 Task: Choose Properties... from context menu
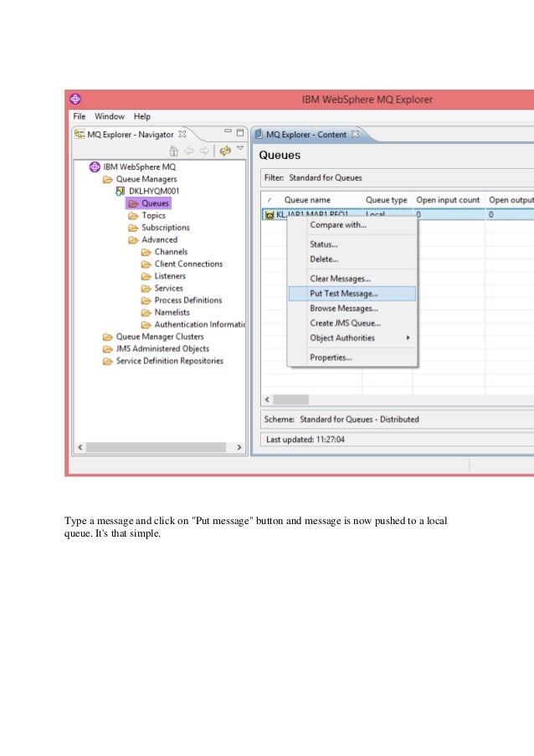coord(352,357)
